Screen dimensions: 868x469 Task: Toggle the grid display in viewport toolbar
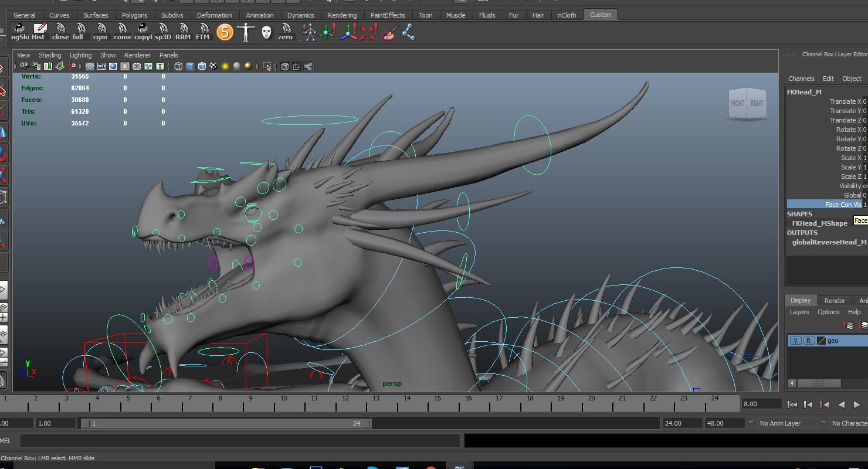[90, 66]
